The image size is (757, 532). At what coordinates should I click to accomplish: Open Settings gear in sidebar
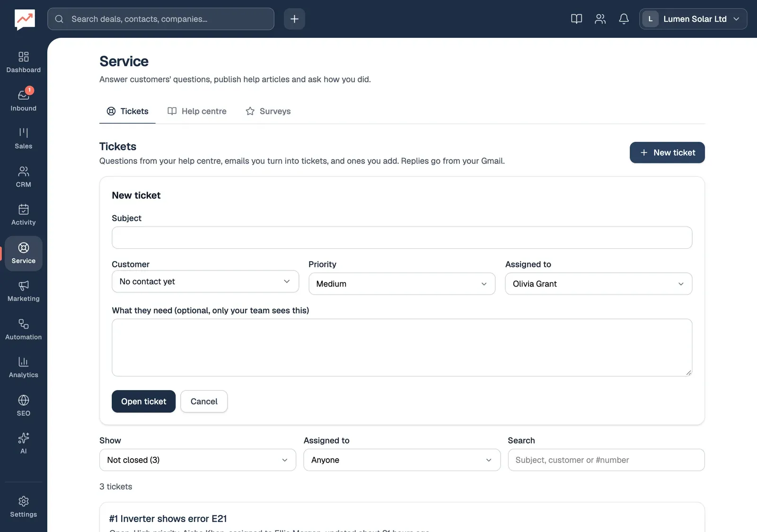tap(23, 507)
